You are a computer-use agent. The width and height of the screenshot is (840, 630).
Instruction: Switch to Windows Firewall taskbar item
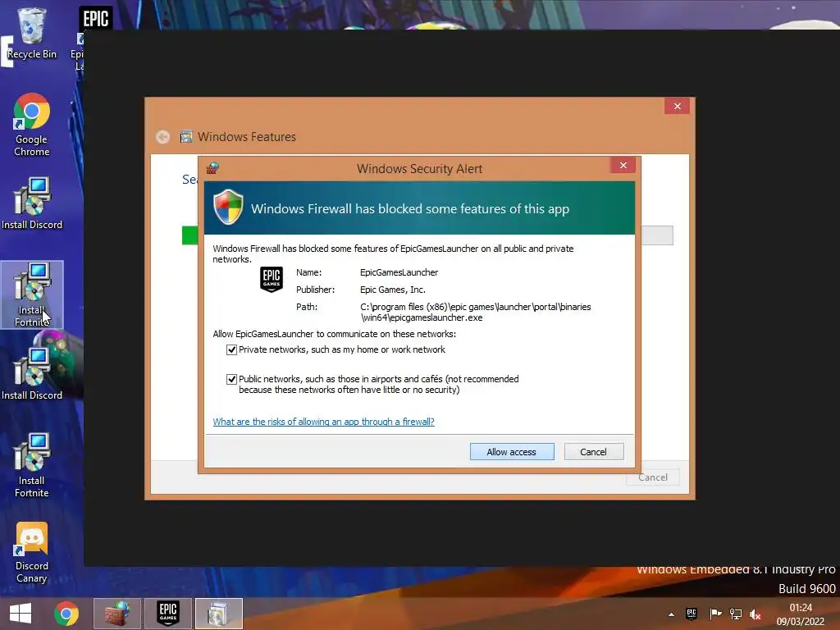pyautogui.click(x=116, y=614)
